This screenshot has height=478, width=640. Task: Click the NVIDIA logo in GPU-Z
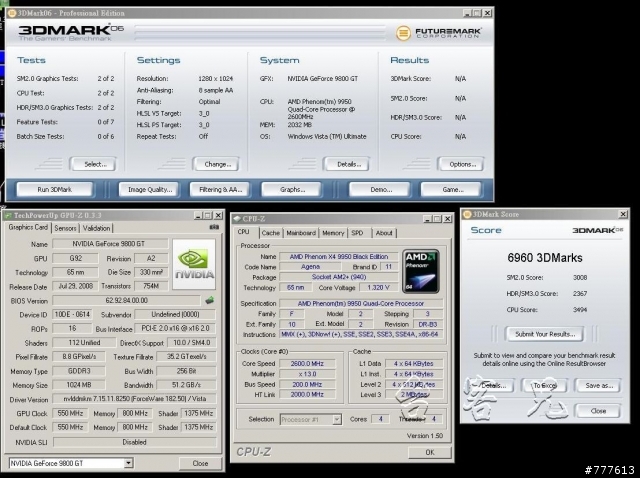coord(194,265)
